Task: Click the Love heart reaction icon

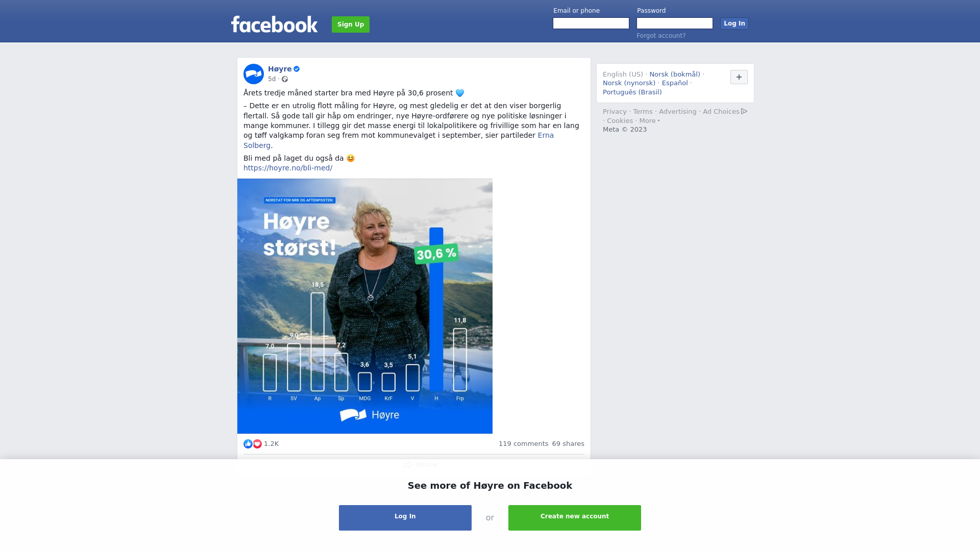Action: coord(257,444)
